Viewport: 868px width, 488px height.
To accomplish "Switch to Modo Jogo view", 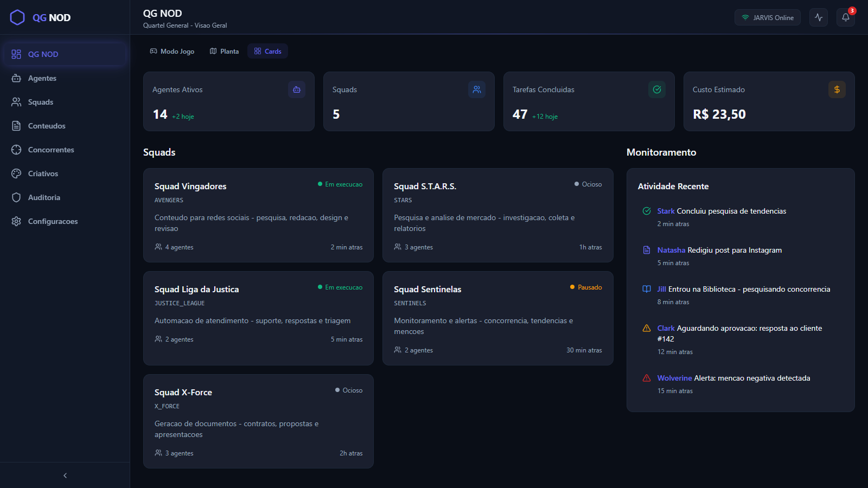I will [172, 51].
